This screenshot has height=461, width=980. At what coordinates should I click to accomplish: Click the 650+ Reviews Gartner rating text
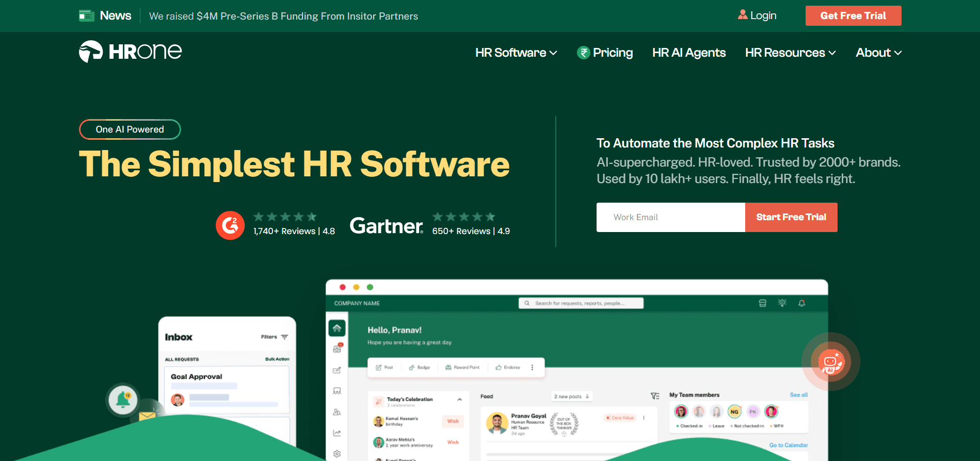pyautogui.click(x=471, y=231)
